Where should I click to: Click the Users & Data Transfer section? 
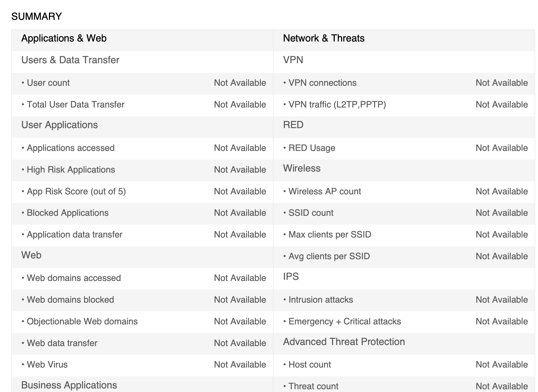70,60
